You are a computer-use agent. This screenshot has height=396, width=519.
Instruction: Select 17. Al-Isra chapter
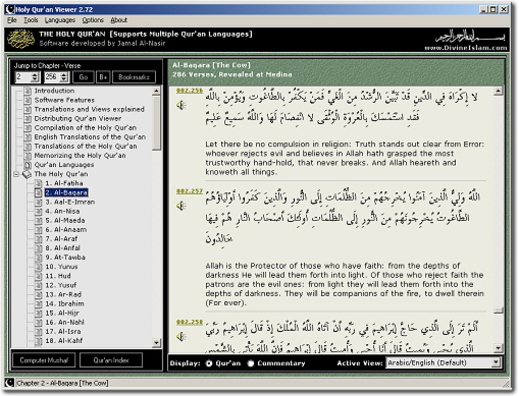tap(63, 331)
